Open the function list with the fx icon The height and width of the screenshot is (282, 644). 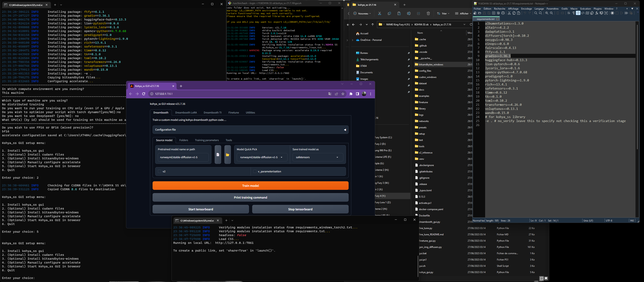(597, 13)
